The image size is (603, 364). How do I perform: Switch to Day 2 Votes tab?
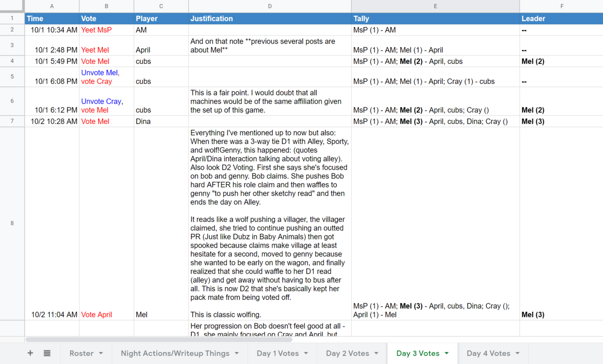[x=347, y=353]
